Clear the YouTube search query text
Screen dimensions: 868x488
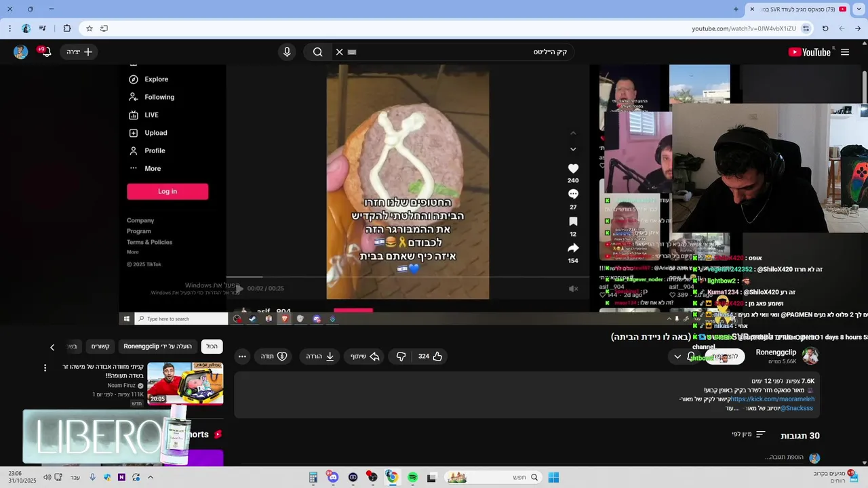pyautogui.click(x=340, y=52)
